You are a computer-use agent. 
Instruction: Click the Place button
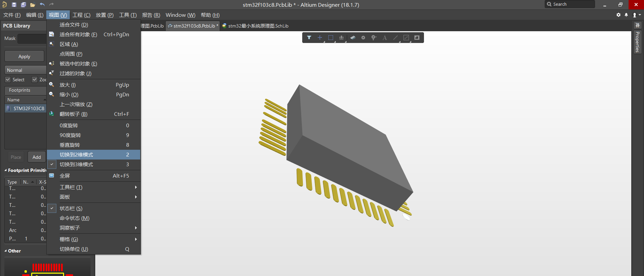(x=16, y=157)
